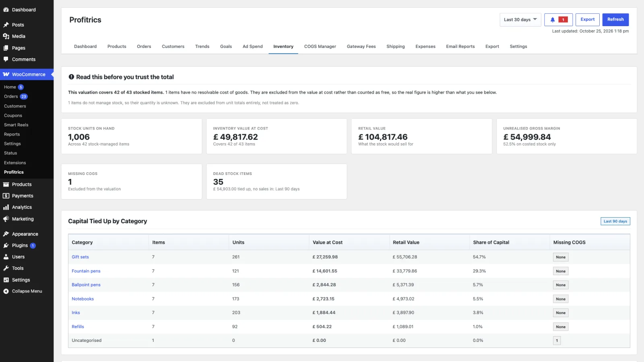Click the Settings sliders icon in sidebar
Screen dimensions: 644x362
6,280
